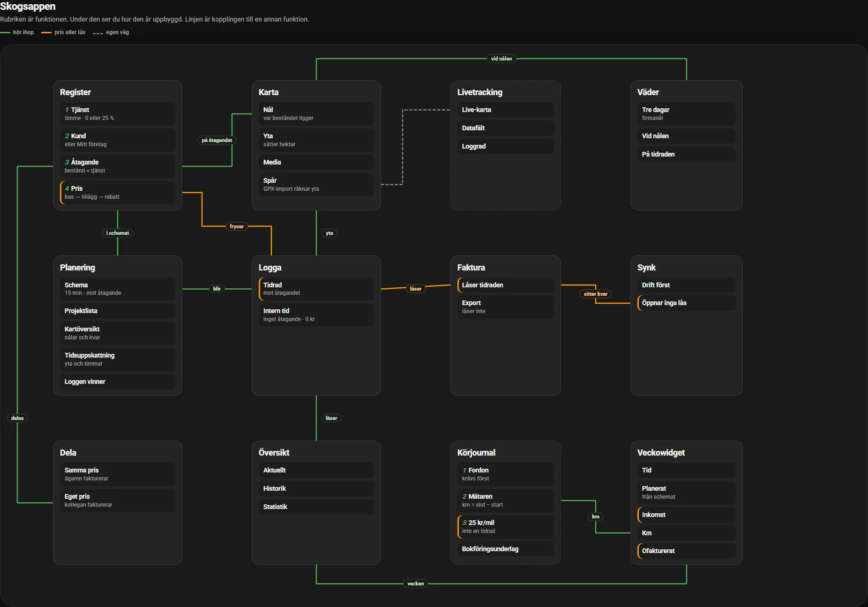Open Kartöversikt in Planering

pos(118,333)
